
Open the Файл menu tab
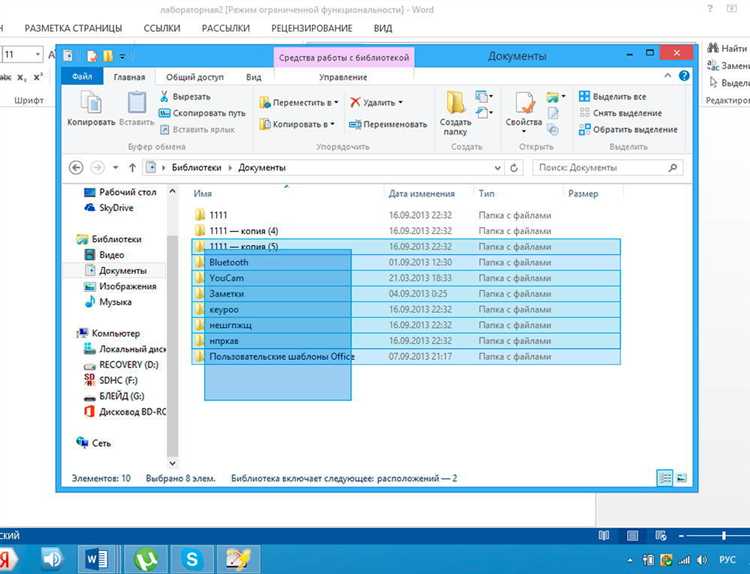point(82,77)
